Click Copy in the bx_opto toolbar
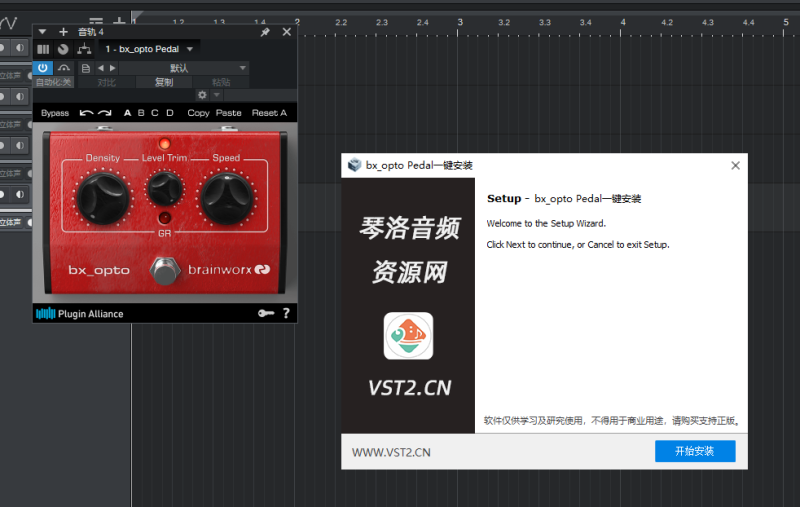The height and width of the screenshot is (507, 800). point(198,113)
